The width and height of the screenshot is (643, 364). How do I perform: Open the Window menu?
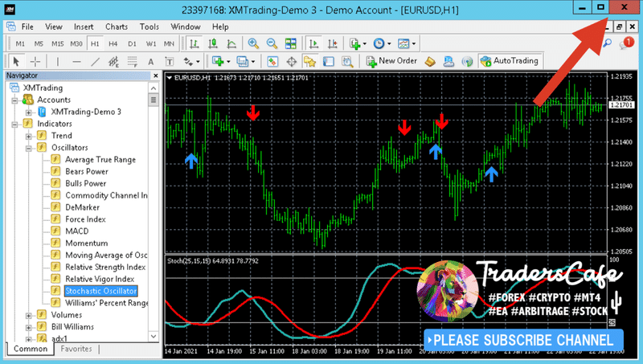coord(186,27)
